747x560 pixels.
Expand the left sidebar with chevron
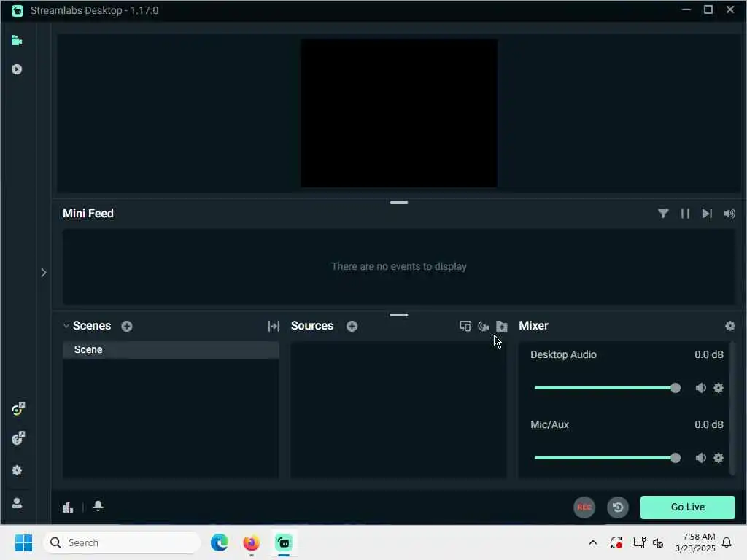click(43, 273)
